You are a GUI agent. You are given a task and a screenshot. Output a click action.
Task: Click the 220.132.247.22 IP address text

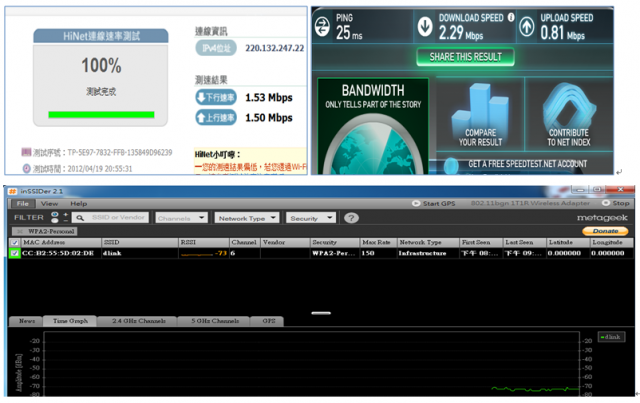(275, 48)
